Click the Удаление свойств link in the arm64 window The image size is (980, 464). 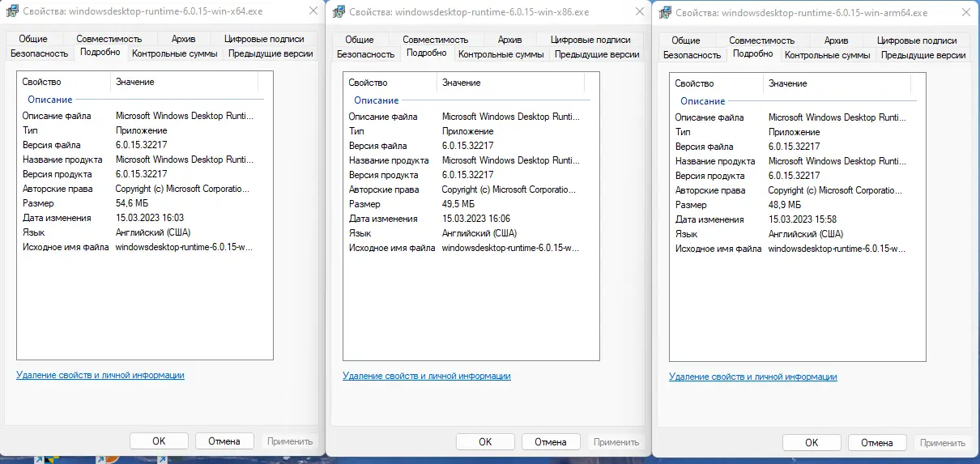[753, 377]
